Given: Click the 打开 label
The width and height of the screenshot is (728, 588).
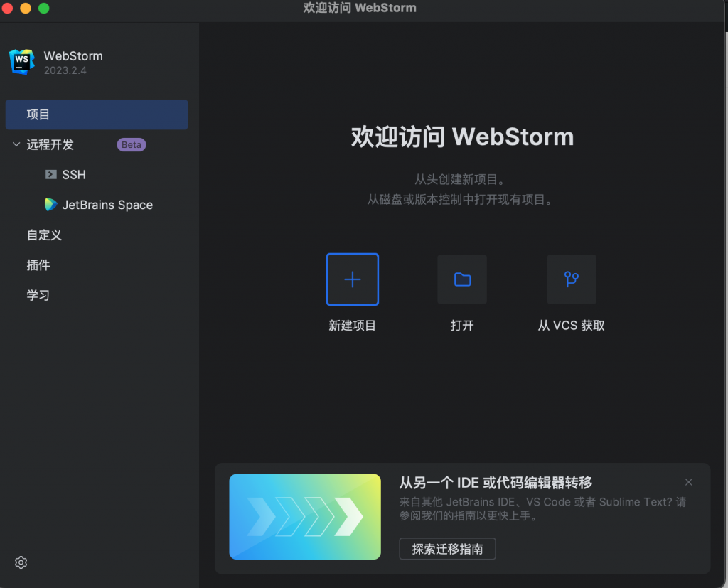Looking at the screenshot, I should tap(461, 325).
